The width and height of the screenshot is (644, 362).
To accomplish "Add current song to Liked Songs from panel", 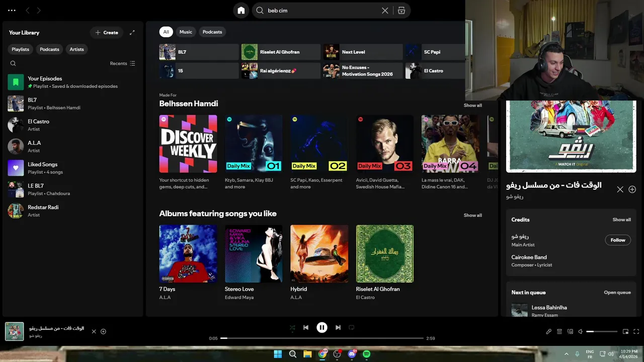I will (632, 190).
